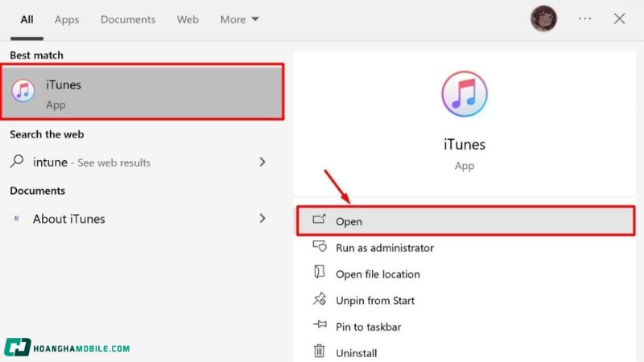Click the Run as administrator shield icon
The width and height of the screenshot is (644, 362).
320,246
